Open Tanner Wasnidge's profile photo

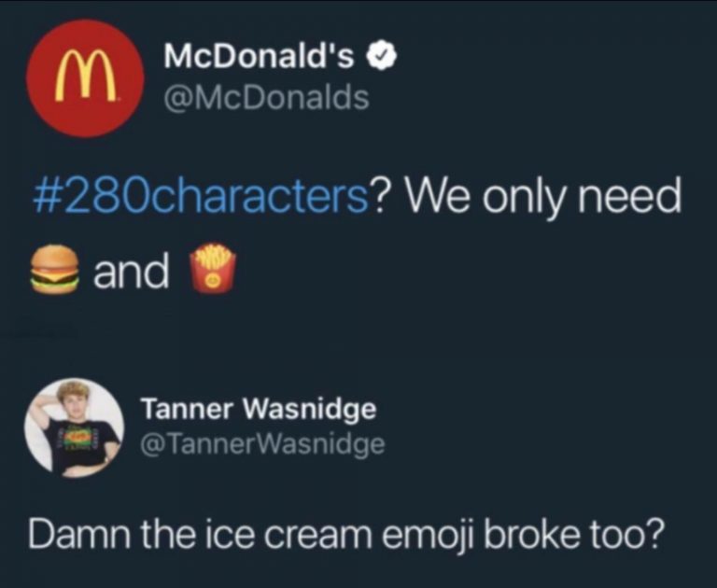tap(74, 427)
